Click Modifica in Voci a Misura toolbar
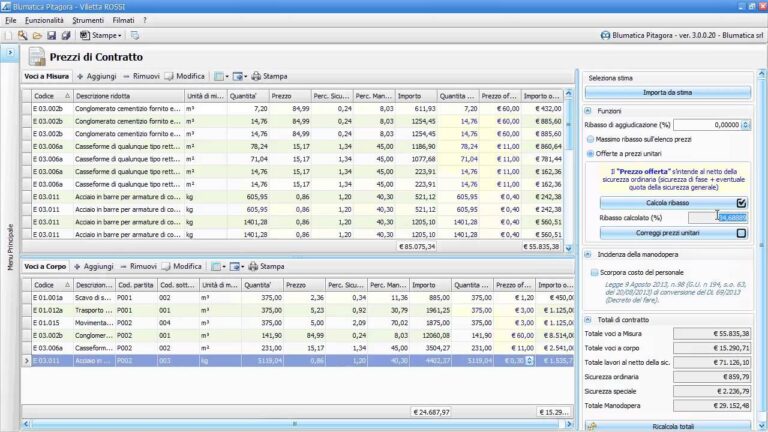 click(185, 76)
